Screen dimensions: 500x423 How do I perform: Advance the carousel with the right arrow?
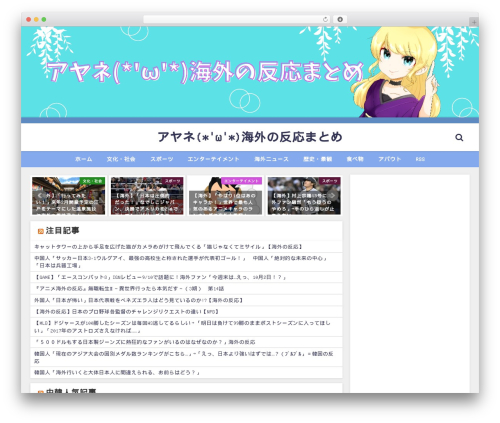pos(332,196)
